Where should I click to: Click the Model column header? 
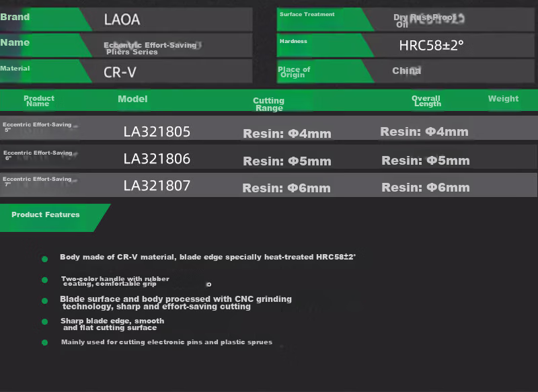[x=132, y=99]
